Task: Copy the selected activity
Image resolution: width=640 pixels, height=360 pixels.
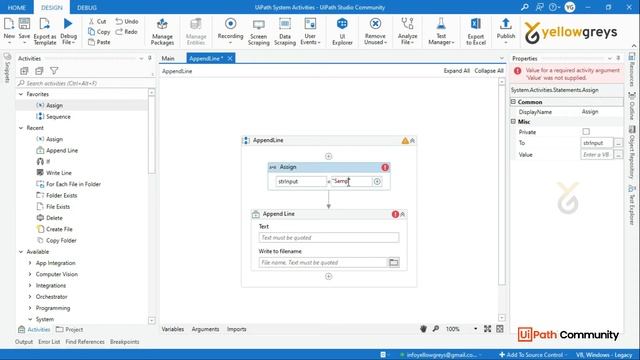Action: click(x=99, y=31)
